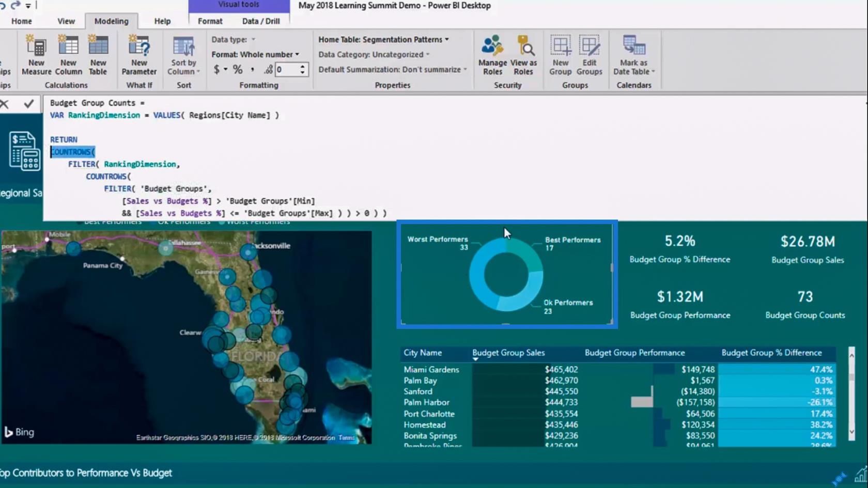Sort by the Budget Group Sales header

(x=508, y=353)
